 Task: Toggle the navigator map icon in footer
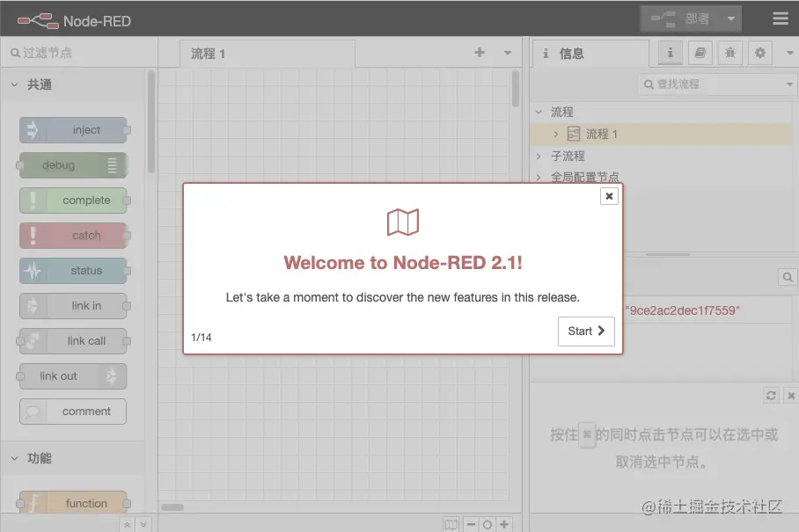tap(451, 524)
